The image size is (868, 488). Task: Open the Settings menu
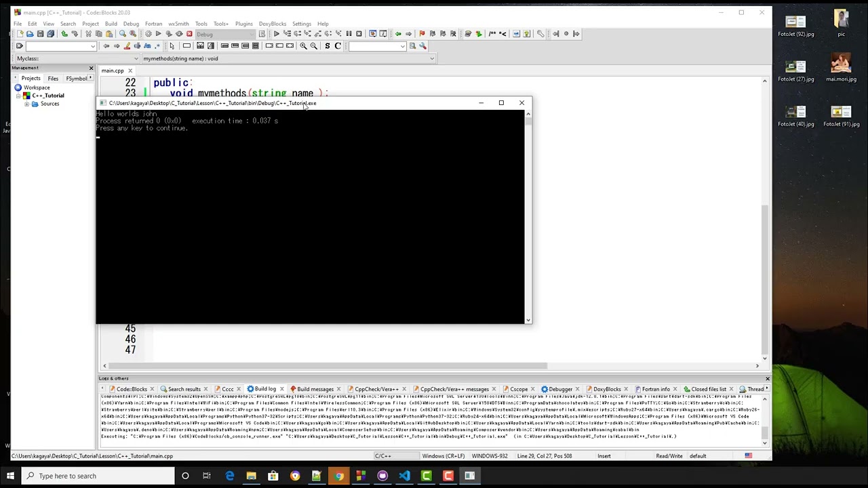click(x=301, y=24)
